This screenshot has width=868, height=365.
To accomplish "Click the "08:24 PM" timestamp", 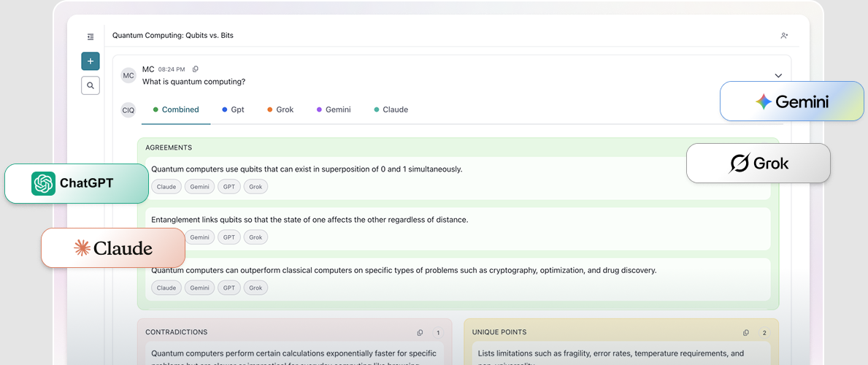I will point(172,70).
